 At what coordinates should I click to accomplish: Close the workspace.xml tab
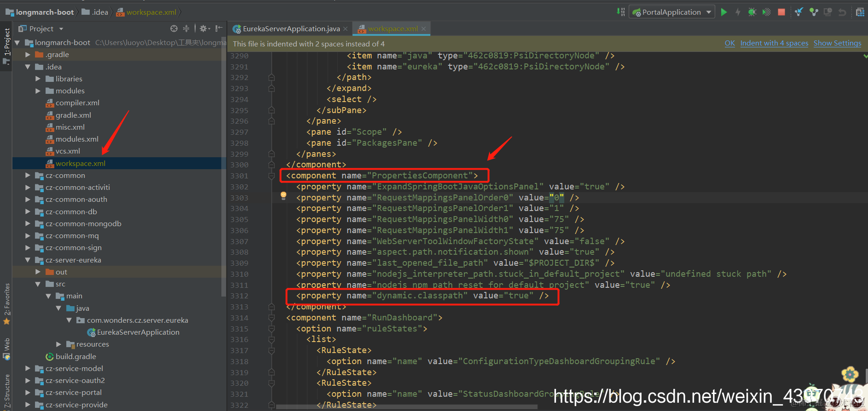point(423,29)
